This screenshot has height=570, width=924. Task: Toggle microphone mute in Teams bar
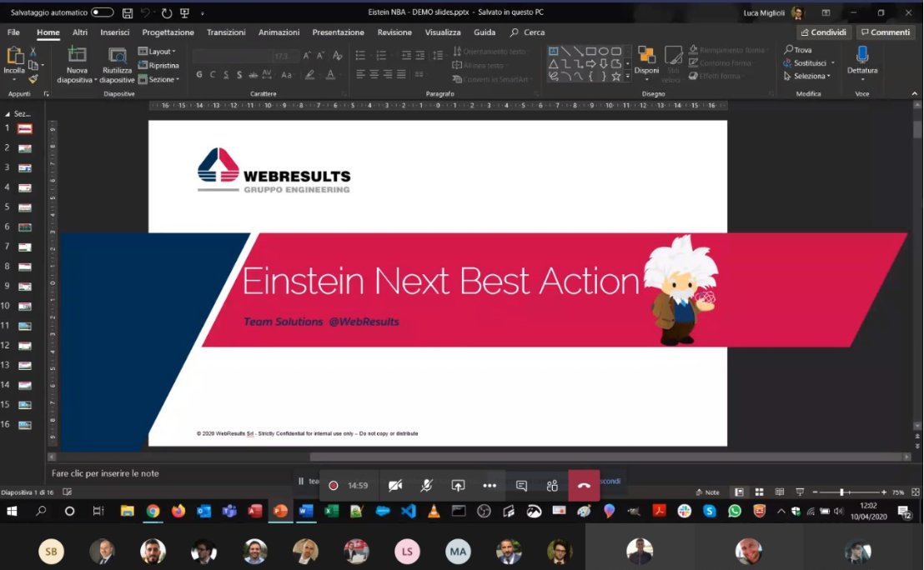427,485
